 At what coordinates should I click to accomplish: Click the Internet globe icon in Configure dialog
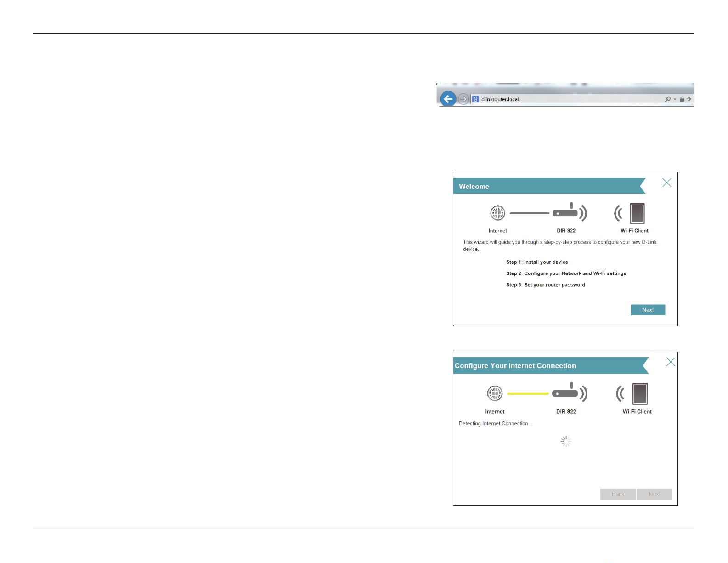point(495,393)
